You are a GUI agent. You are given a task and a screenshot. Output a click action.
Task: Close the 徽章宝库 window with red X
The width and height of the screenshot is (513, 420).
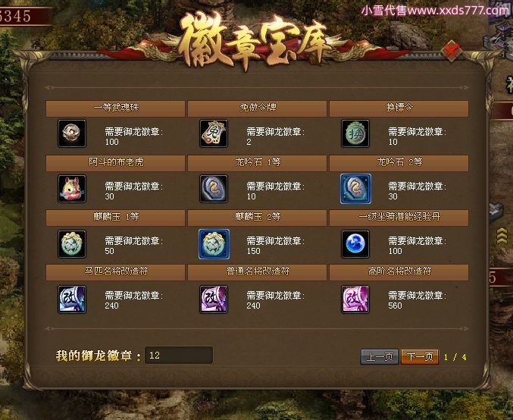[x=452, y=51]
